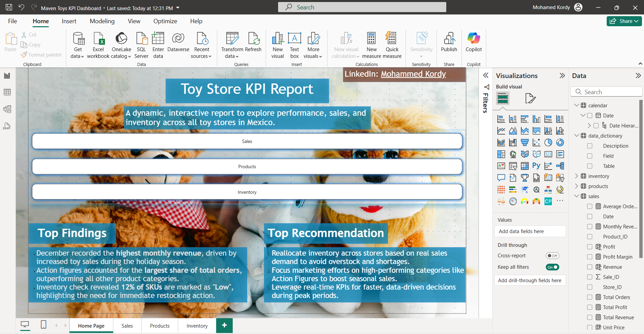Open the Format visual tab icon
Viewport: 644px width, 334px height.
[530, 99]
